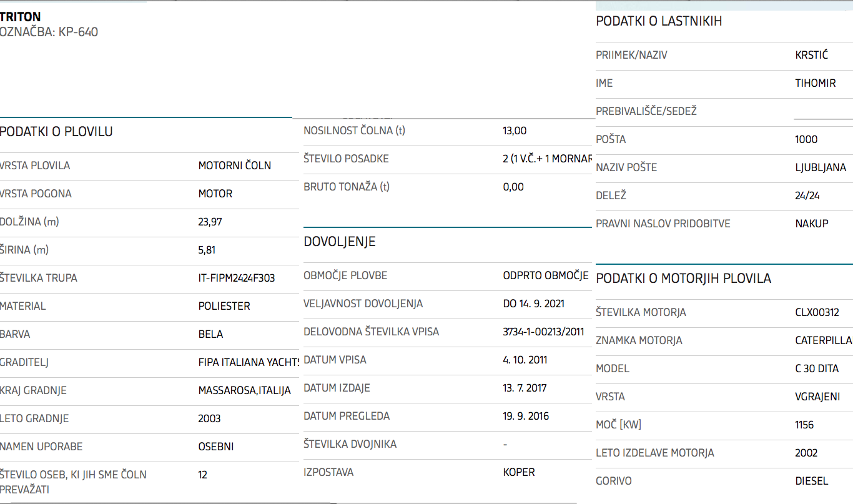Select the MOTORNI ČOLN vessel type value
853x504 pixels.
[235, 166]
